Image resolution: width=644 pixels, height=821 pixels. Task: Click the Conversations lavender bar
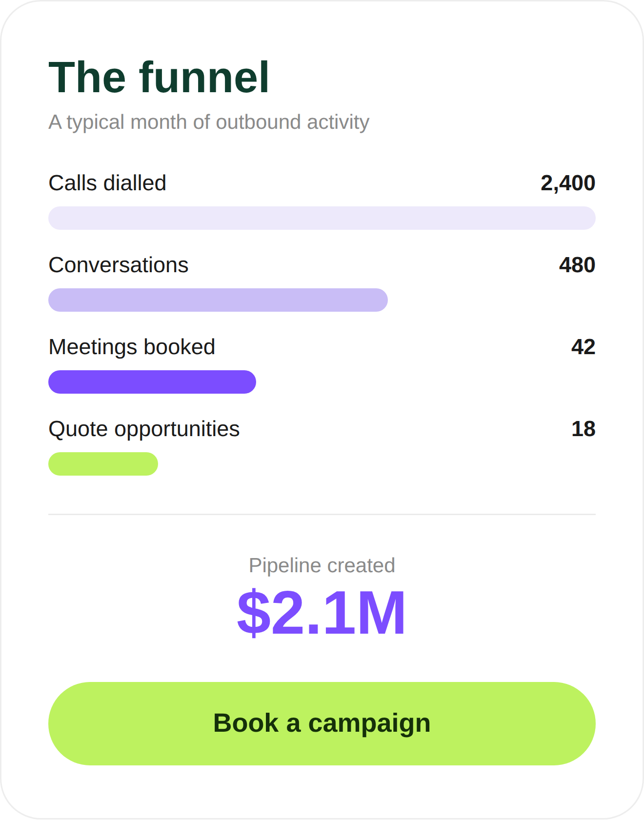[218, 300]
